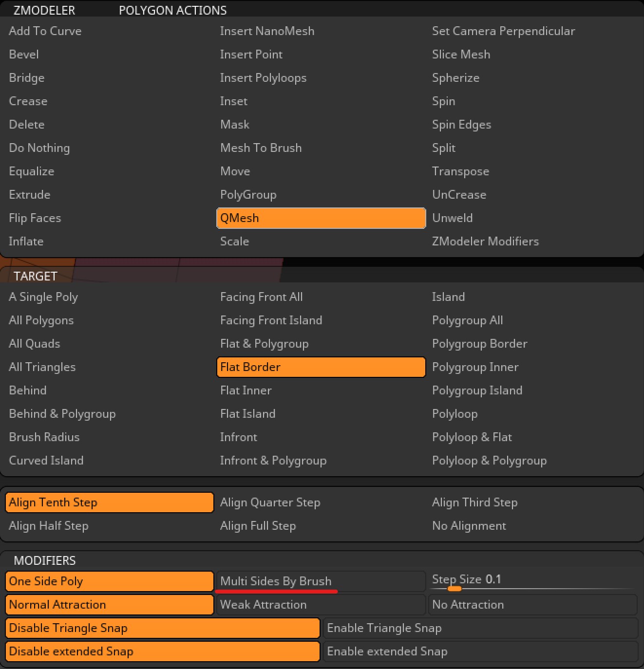
Task: Select Behind & Polygroup target
Action: tap(62, 413)
